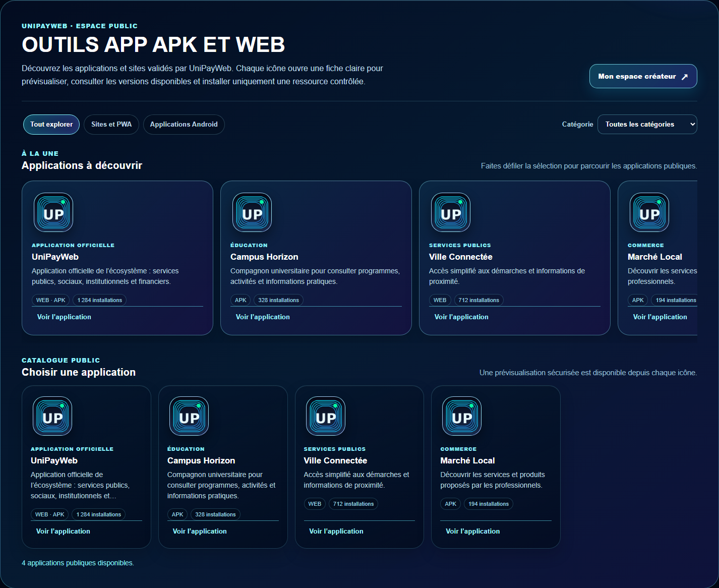Click UniPayWeb icon in the public catalogue

52,416
